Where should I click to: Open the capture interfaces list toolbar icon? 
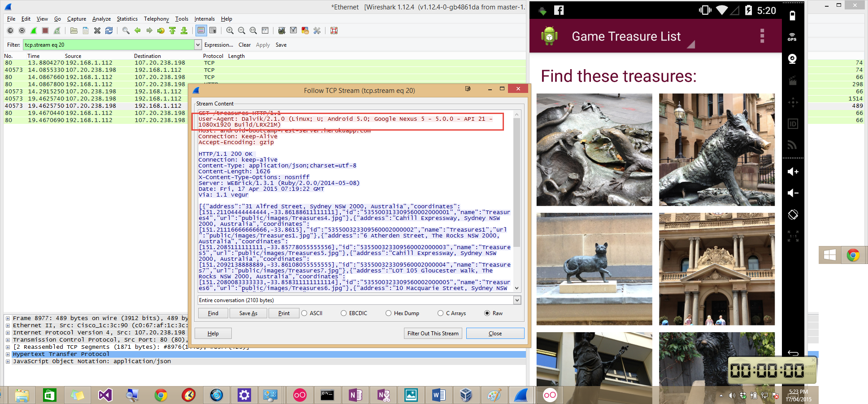[x=10, y=31]
